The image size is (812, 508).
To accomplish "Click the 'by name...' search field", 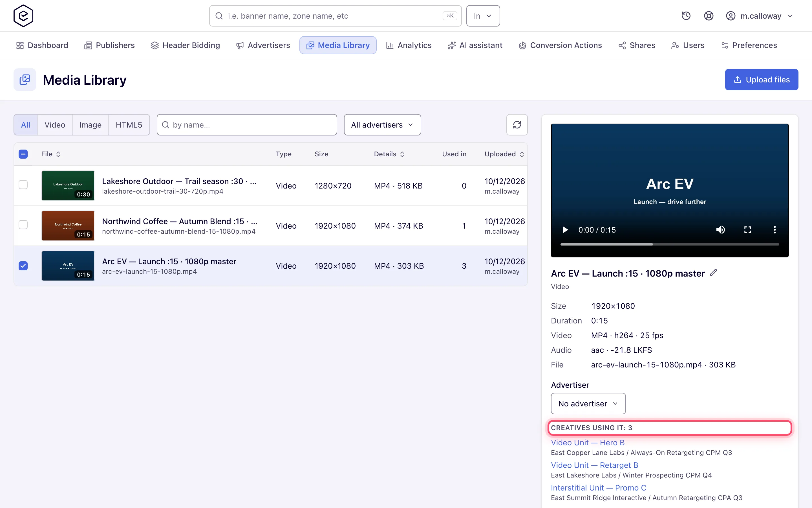I will point(247,125).
